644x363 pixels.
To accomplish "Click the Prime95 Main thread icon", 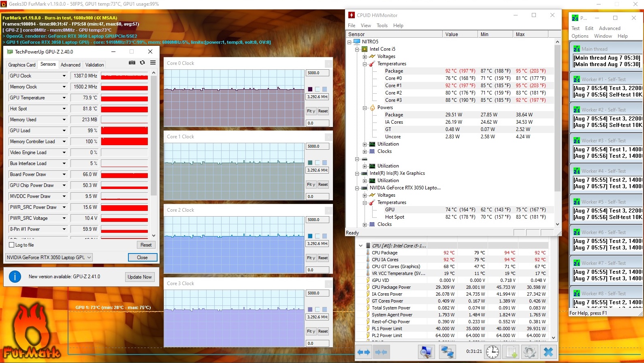I will tap(576, 49).
